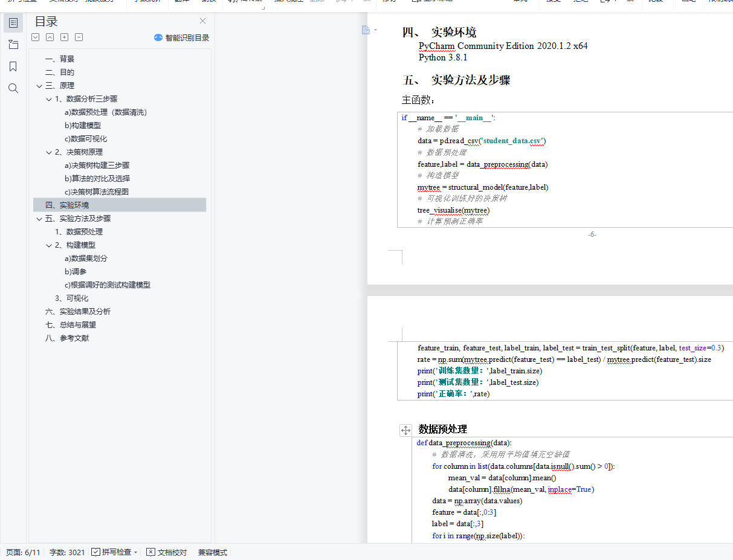The height and width of the screenshot is (560, 733).
Task: Click 'PyCharm Community Edition 2020.1.2 x64' text
Action: pos(503,46)
